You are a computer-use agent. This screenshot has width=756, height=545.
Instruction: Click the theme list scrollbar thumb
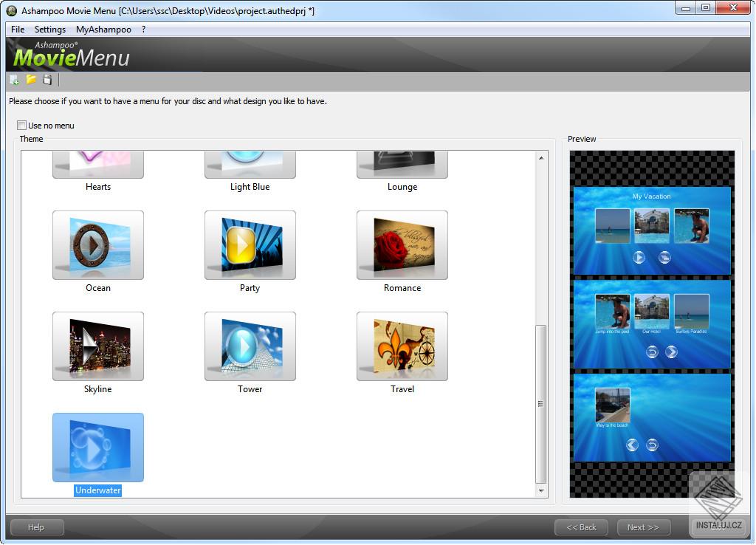pyautogui.click(x=541, y=404)
